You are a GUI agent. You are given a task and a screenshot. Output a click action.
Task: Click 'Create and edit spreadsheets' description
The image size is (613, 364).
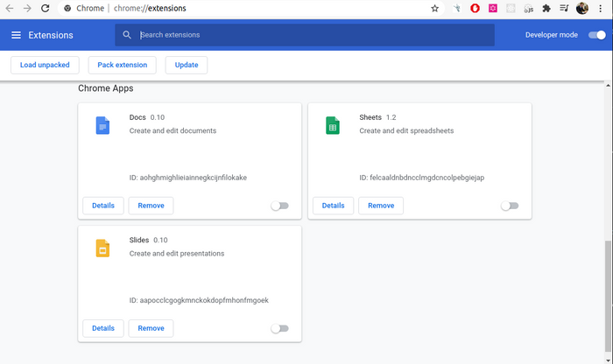[406, 131]
